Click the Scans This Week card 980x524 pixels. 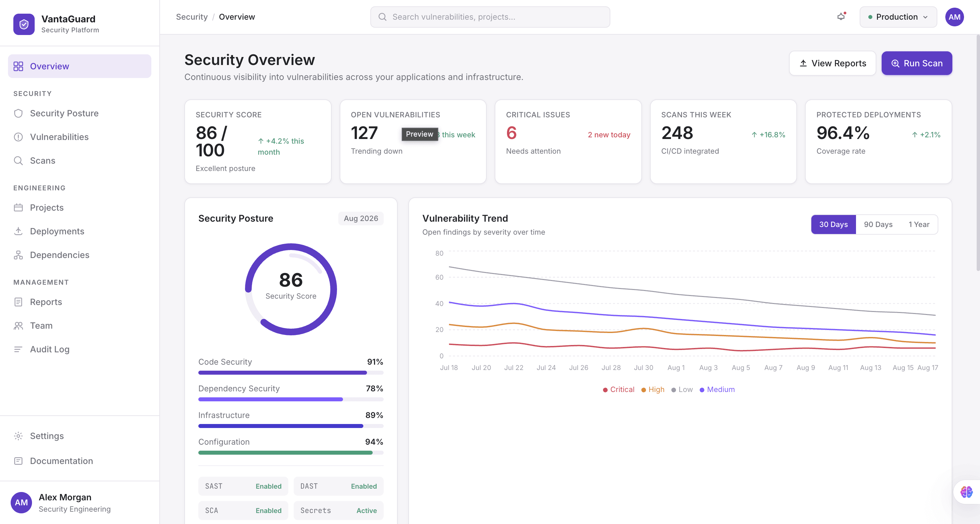click(x=723, y=142)
